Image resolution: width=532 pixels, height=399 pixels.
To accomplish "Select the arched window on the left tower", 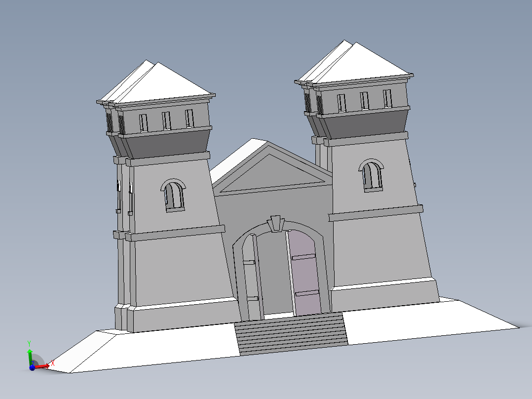I will pos(174,196).
